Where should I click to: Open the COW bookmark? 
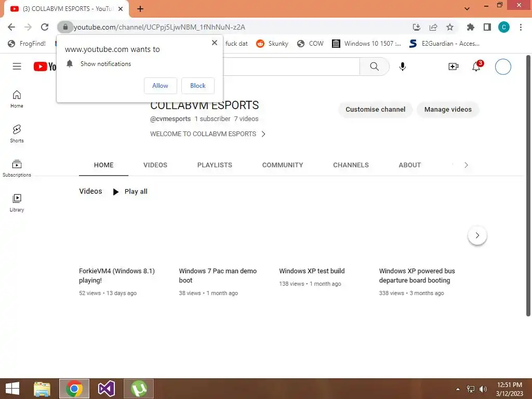click(x=310, y=44)
